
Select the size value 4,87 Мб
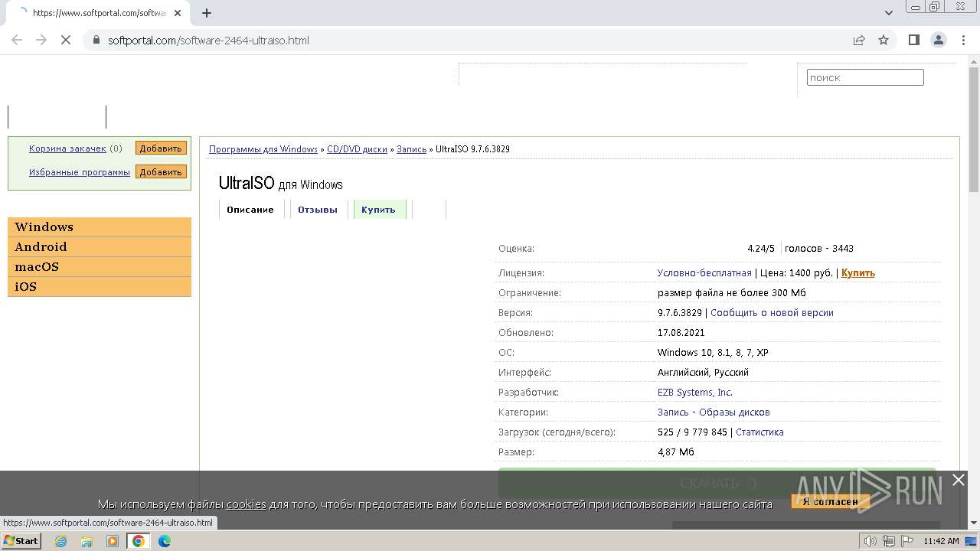[x=676, y=452]
